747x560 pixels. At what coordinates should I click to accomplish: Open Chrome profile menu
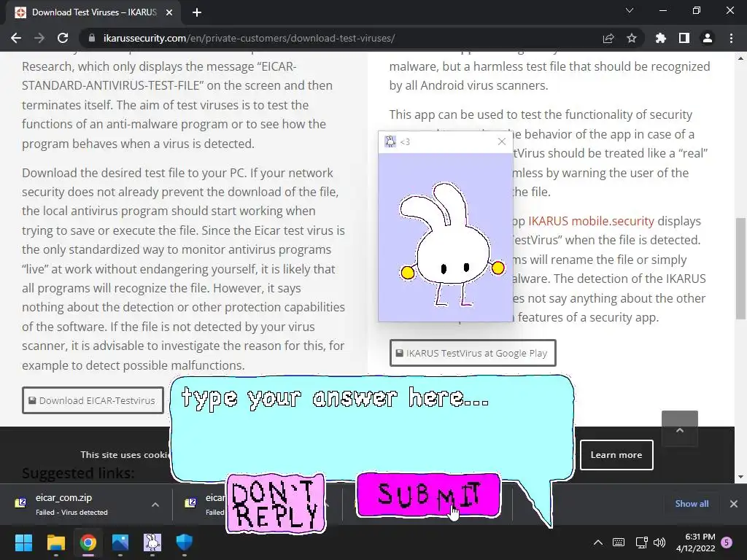(708, 38)
